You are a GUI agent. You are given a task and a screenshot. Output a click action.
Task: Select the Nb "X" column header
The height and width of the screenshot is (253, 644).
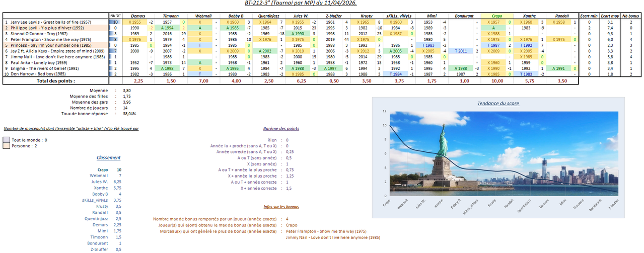115,16
